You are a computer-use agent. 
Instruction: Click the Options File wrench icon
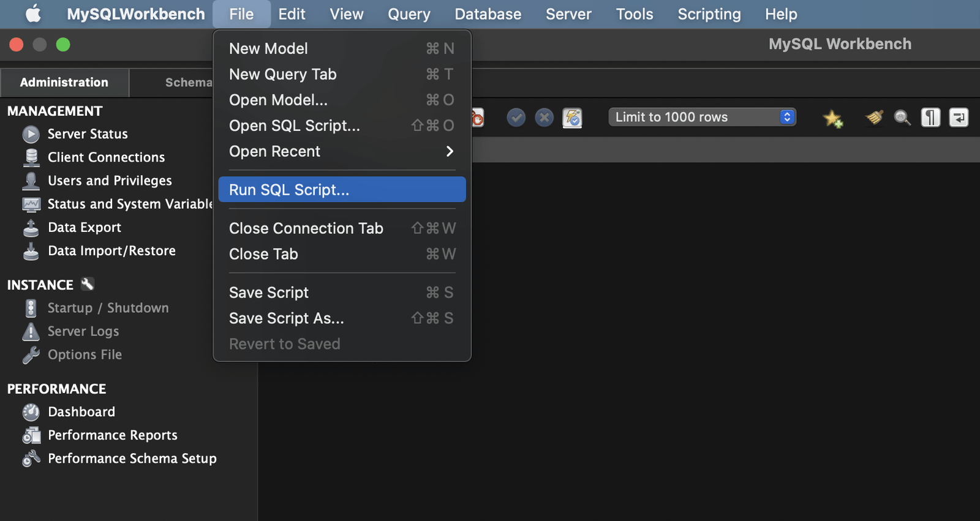31,355
